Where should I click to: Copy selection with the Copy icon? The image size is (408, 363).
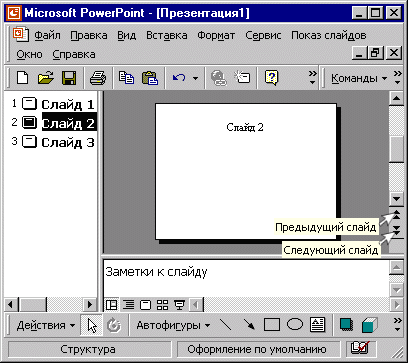[126, 78]
